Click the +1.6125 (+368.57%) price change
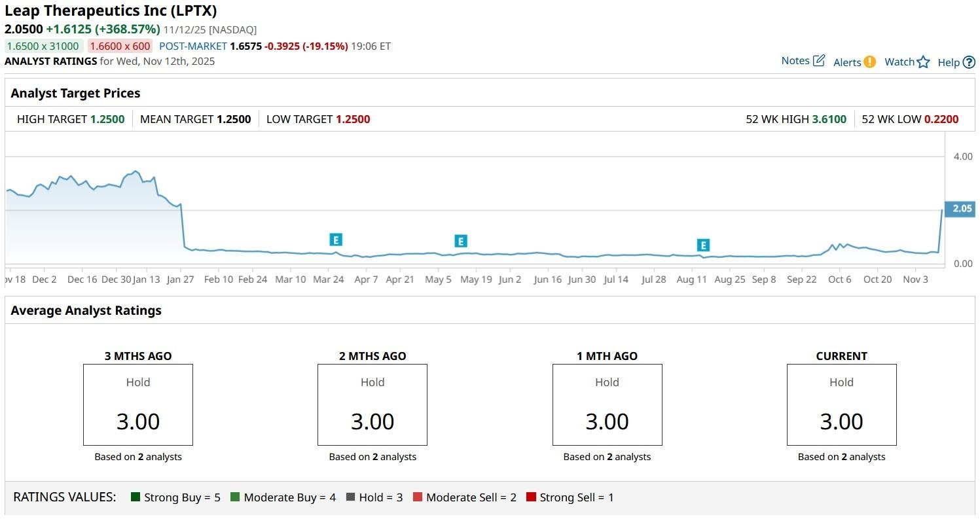 (103, 29)
